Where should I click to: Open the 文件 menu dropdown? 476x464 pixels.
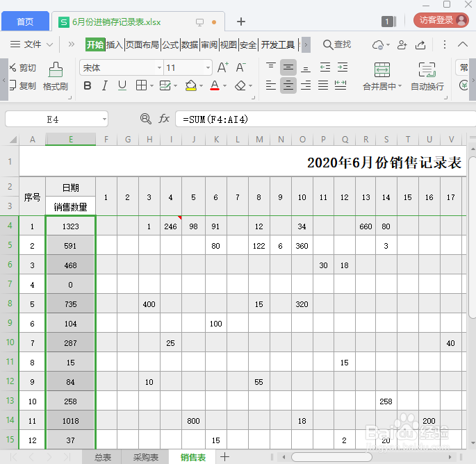(31, 44)
